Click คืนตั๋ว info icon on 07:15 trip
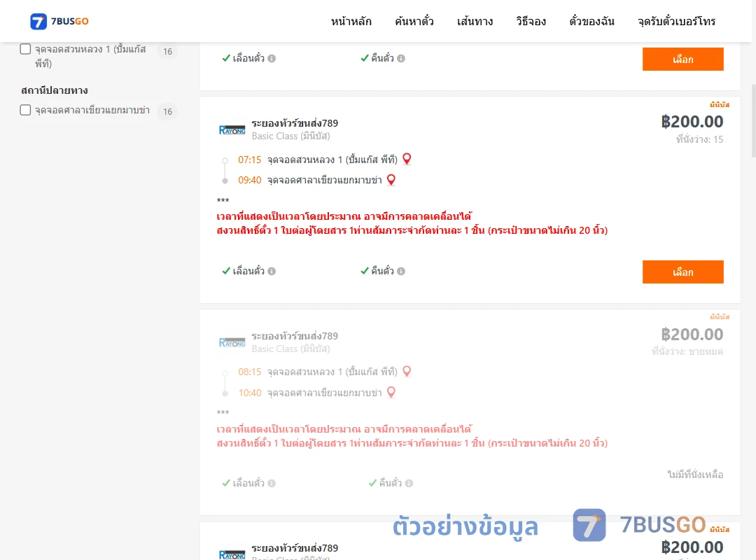The height and width of the screenshot is (560, 756). [x=401, y=271]
